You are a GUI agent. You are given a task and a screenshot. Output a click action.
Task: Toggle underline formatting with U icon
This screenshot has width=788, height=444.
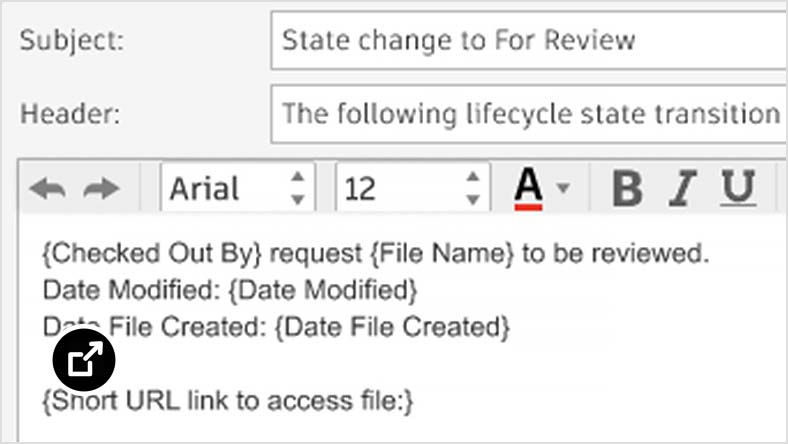738,189
